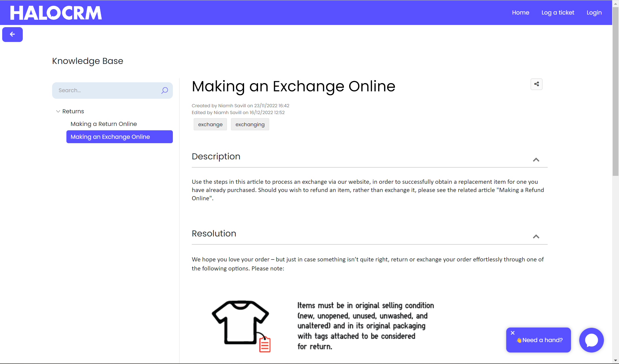Click the page scrollbar down arrow
619x364 pixels.
[x=615, y=360]
